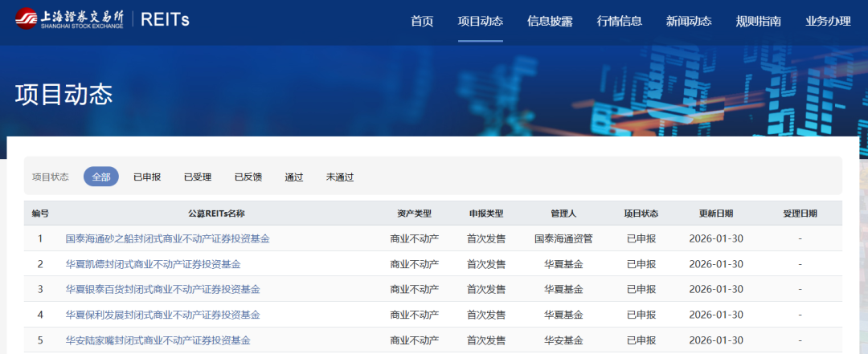This screenshot has height=354, width=868.
Task: Click 2026-01-30 date in 华安陆家嘴 row
Action: (716, 340)
